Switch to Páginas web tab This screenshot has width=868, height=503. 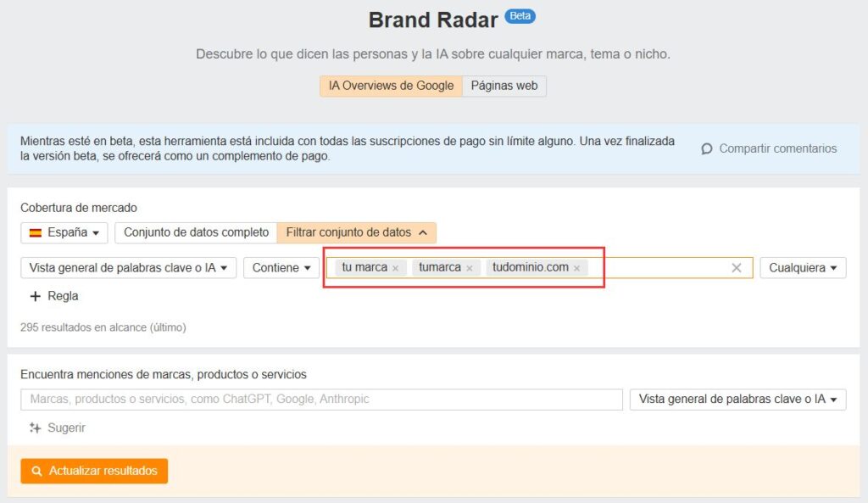[504, 86]
